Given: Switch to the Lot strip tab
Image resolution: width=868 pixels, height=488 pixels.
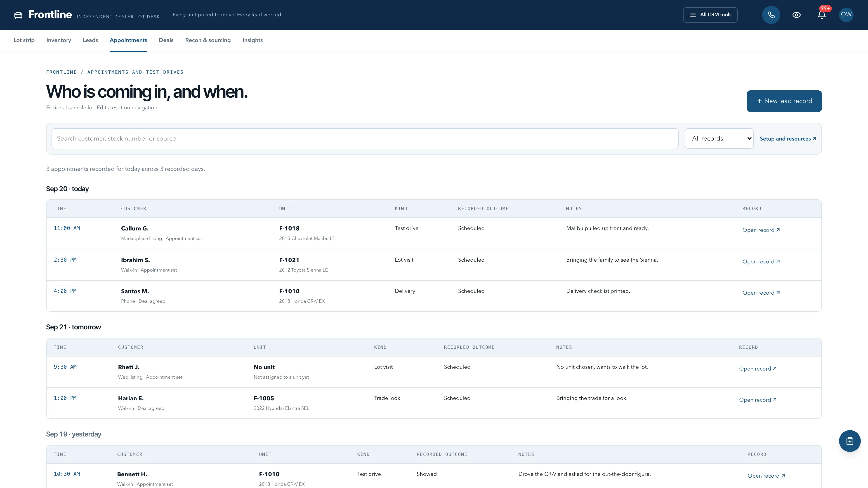Looking at the screenshot, I should pyautogui.click(x=24, y=40).
